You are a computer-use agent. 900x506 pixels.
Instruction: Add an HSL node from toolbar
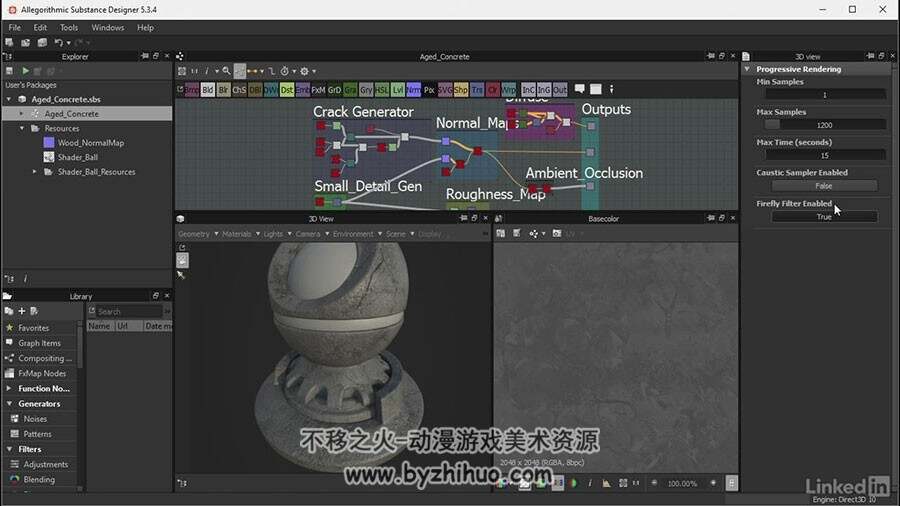382,89
